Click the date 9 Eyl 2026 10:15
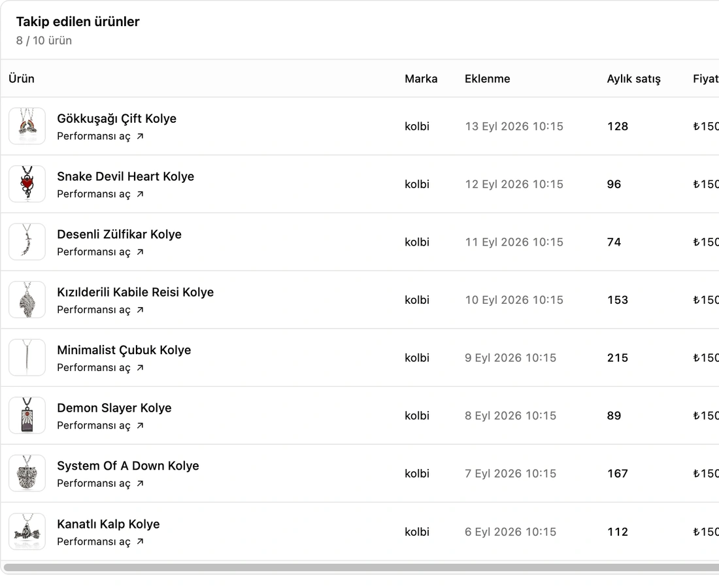The image size is (719, 588). [510, 357]
